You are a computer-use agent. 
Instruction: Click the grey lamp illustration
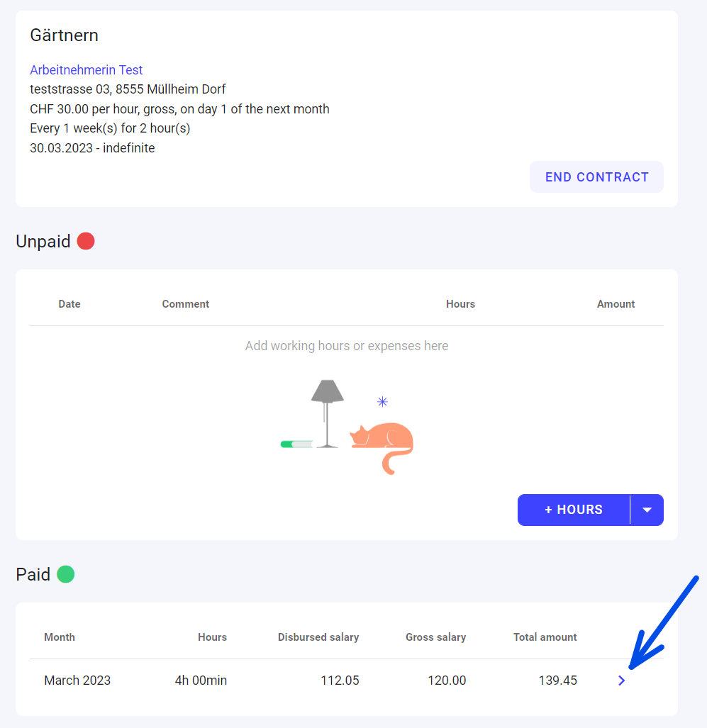[327, 411]
